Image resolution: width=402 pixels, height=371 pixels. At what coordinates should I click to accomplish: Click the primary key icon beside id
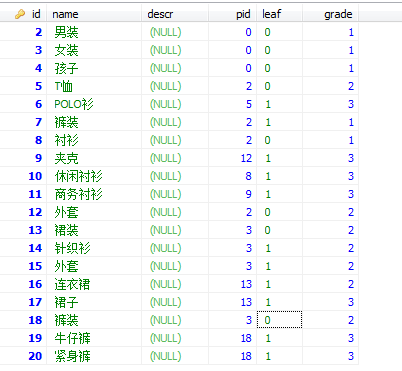[20, 14]
